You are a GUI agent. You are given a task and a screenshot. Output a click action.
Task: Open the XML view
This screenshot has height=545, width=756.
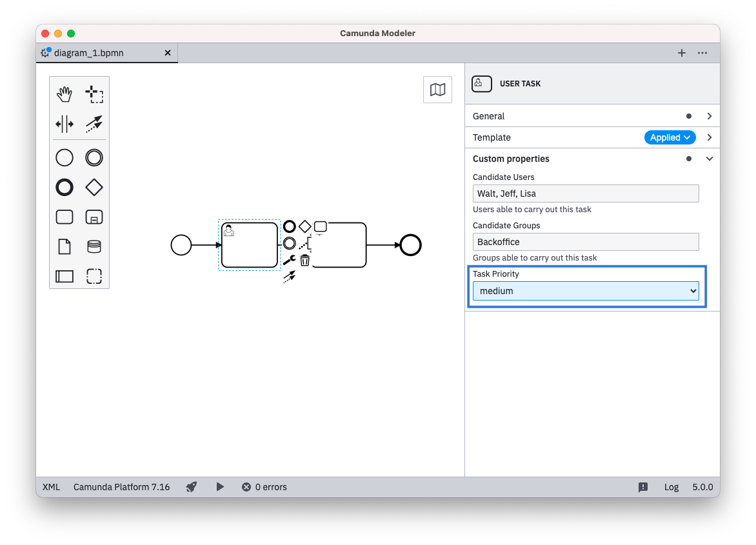(51, 487)
